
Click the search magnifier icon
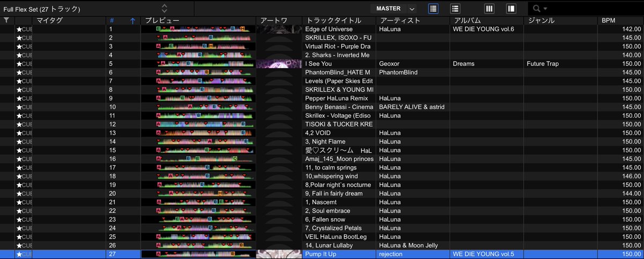coord(536,9)
